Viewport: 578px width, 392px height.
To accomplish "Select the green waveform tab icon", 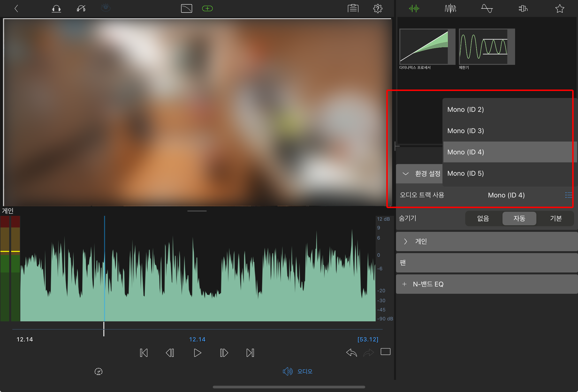I will (x=414, y=9).
